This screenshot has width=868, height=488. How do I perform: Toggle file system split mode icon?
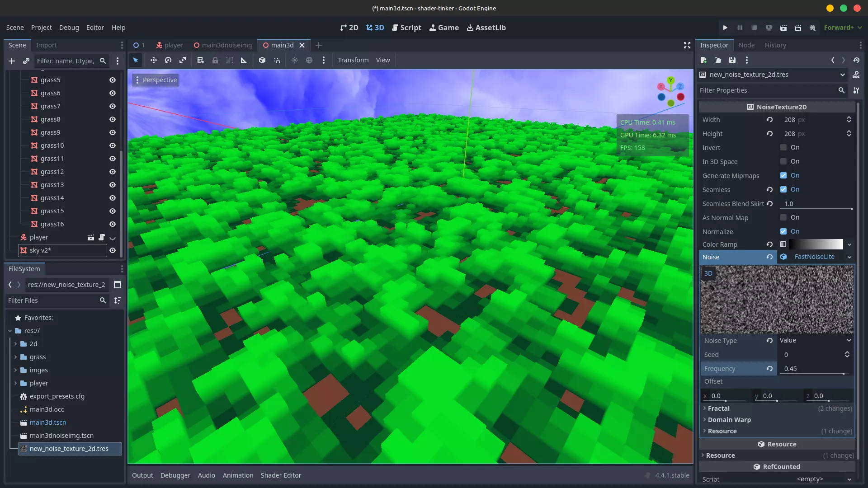point(118,285)
